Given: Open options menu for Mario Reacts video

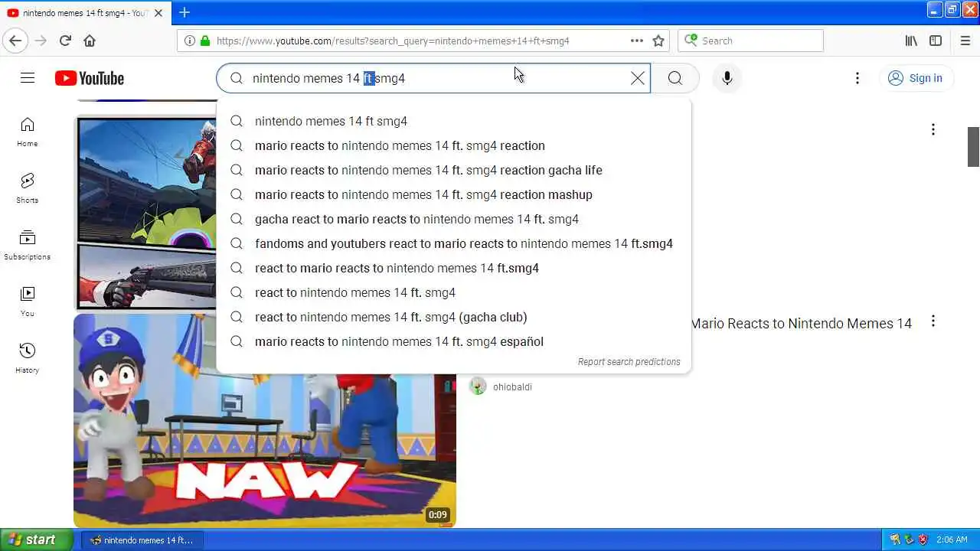Looking at the screenshot, I should tap(933, 321).
